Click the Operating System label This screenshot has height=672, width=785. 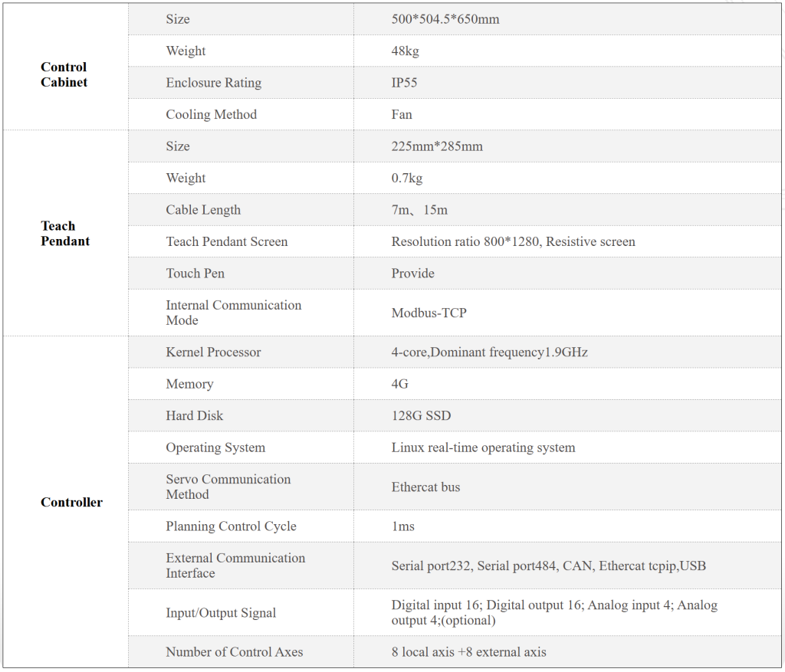[x=215, y=447]
